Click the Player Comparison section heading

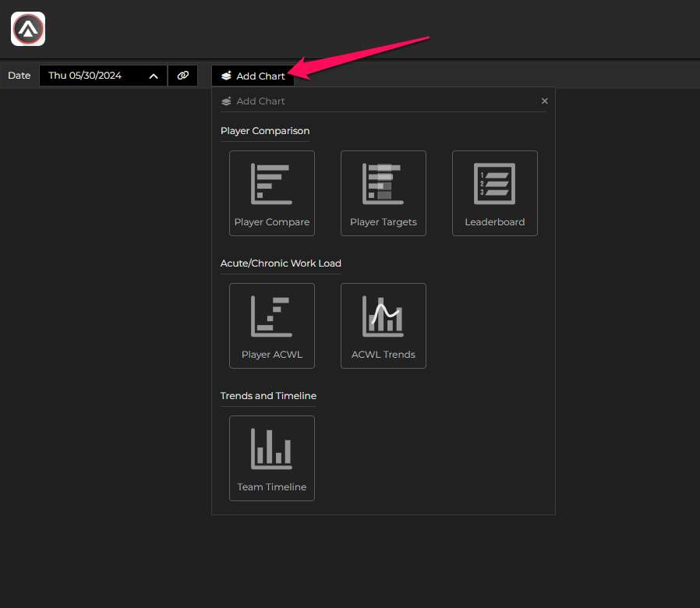tap(265, 131)
